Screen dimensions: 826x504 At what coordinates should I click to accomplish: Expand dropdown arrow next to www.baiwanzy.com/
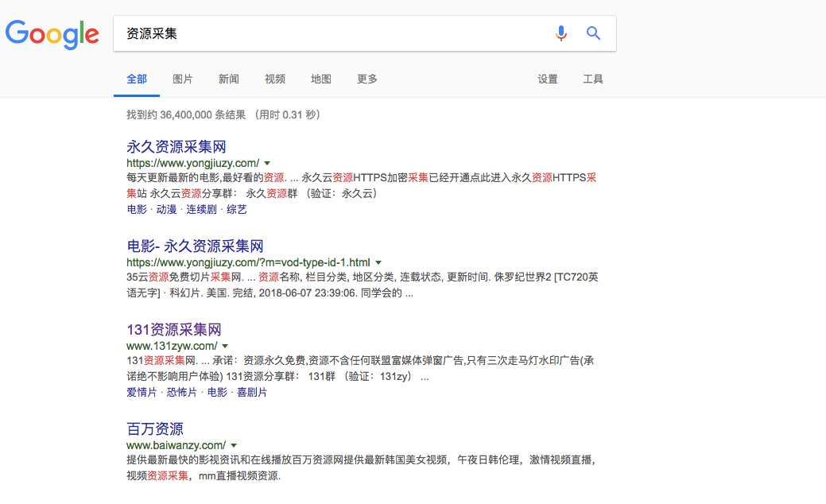234,445
